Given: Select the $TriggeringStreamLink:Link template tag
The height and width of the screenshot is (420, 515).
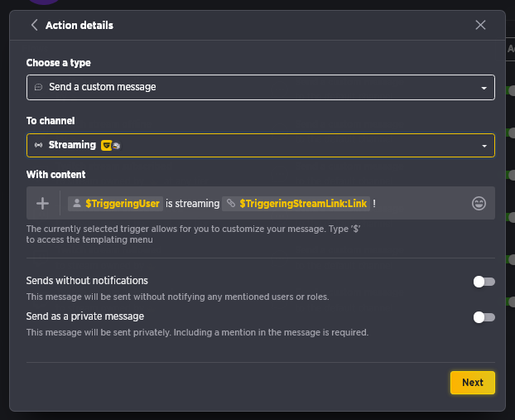Looking at the screenshot, I should click(x=296, y=204).
